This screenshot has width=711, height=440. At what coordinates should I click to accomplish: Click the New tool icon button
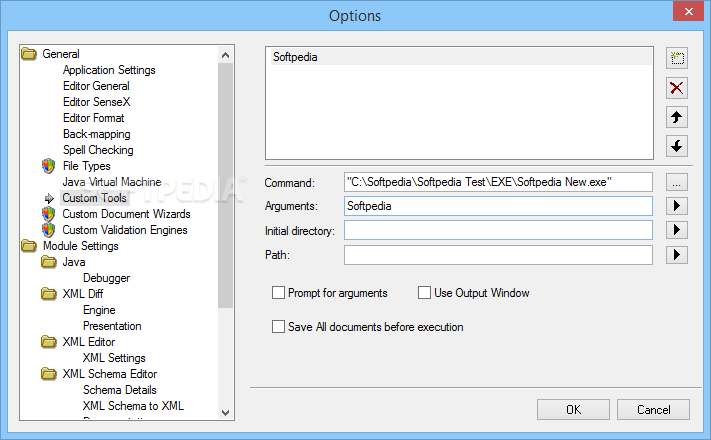pos(677,58)
